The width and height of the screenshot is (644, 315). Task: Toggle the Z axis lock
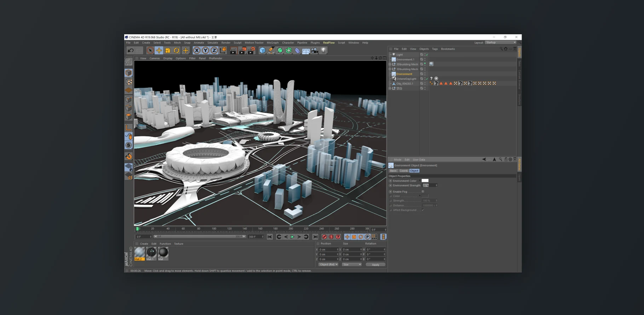tap(214, 51)
